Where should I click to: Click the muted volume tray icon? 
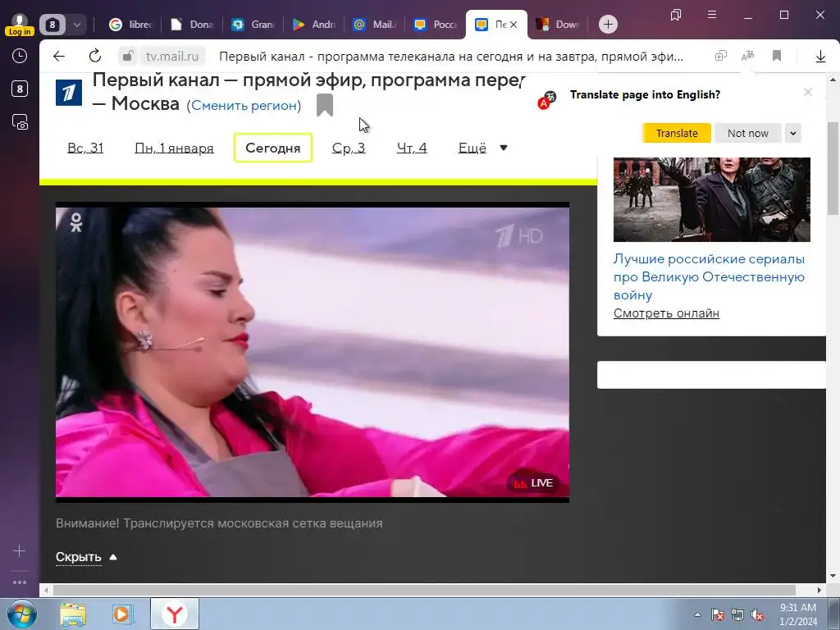757,615
